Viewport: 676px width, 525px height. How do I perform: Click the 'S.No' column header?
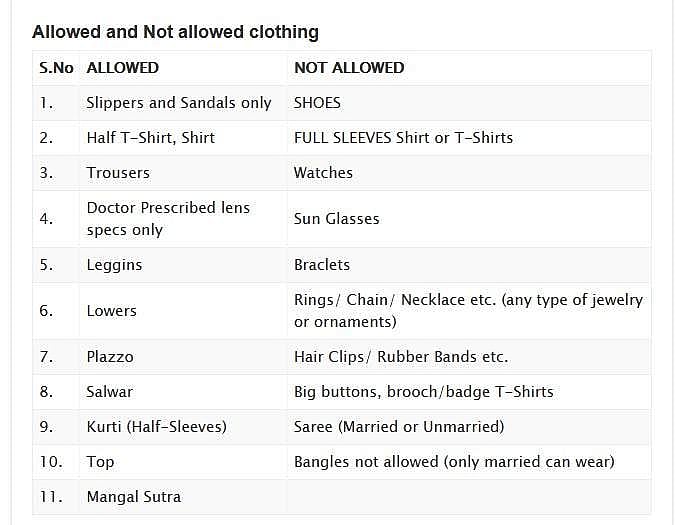pyautogui.click(x=56, y=68)
